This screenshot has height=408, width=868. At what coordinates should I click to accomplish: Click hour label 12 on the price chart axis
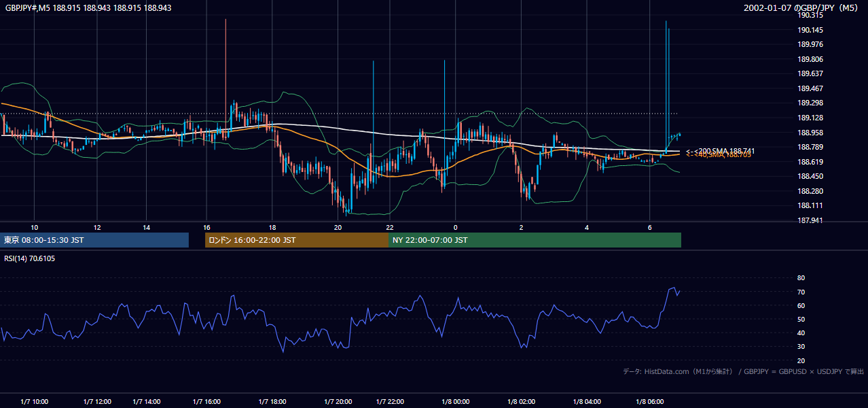point(97,227)
